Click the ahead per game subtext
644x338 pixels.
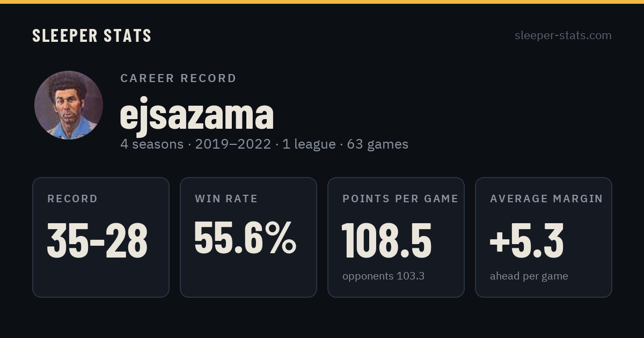click(x=529, y=276)
